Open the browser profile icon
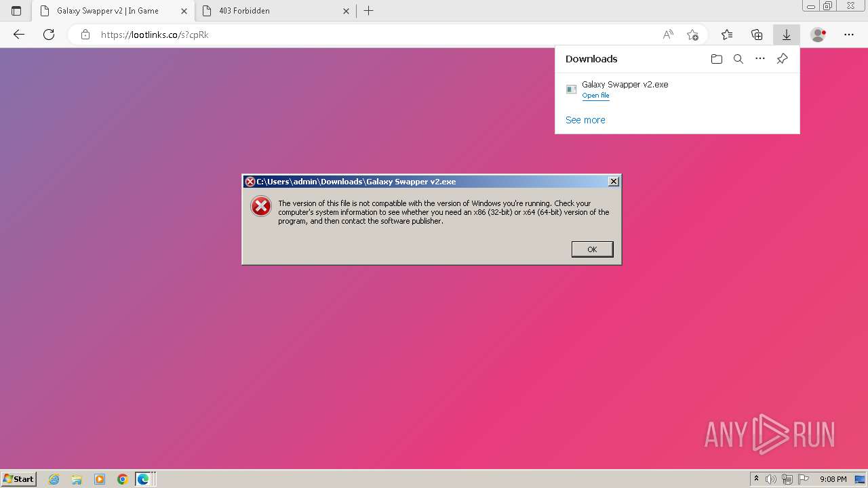This screenshot has width=868, height=488. coord(818,35)
